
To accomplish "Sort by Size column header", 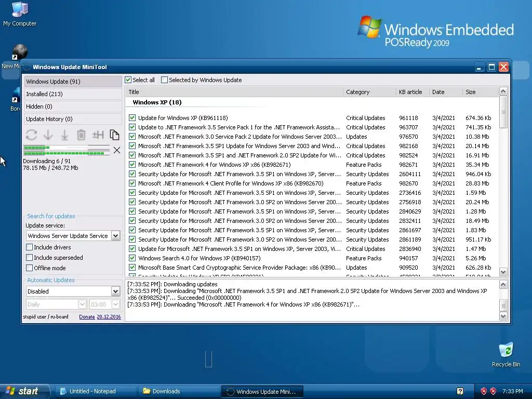I will pyautogui.click(x=481, y=92).
